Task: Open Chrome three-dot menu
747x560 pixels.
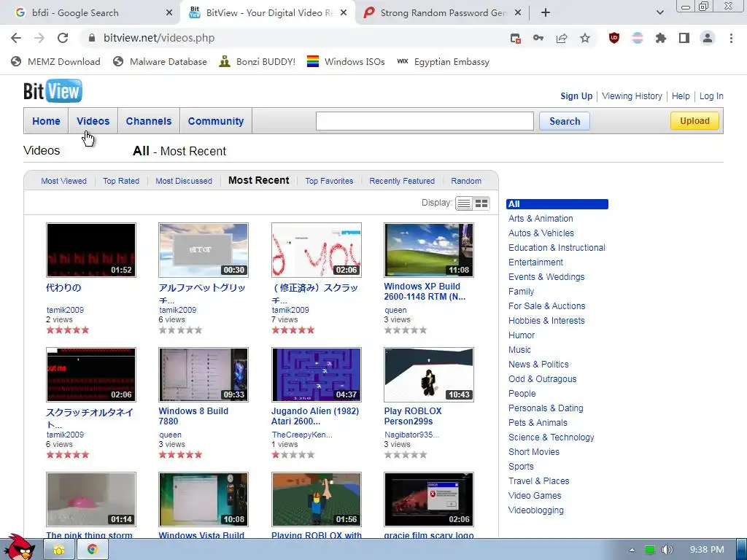Action: [731, 38]
